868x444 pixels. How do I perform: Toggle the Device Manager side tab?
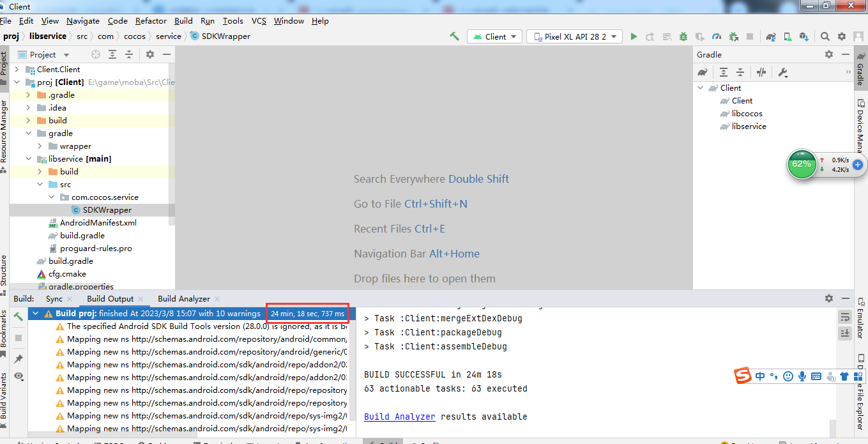[x=860, y=125]
